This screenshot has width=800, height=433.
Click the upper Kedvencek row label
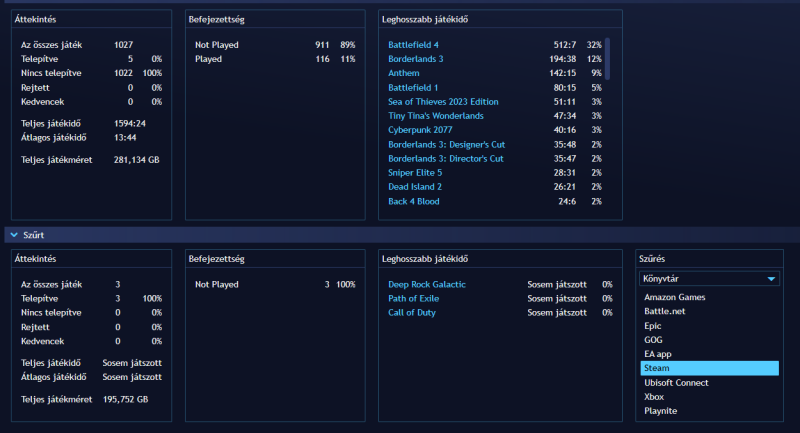point(42,102)
